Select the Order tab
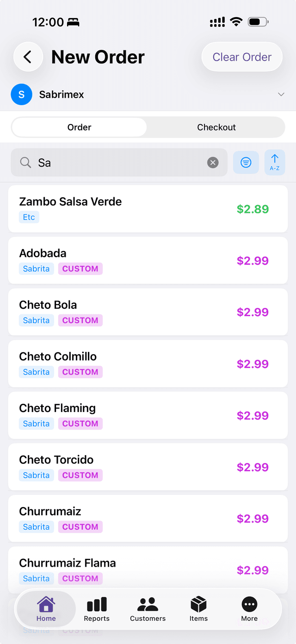The height and width of the screenshot is (644, 296). tap(80, 127)
